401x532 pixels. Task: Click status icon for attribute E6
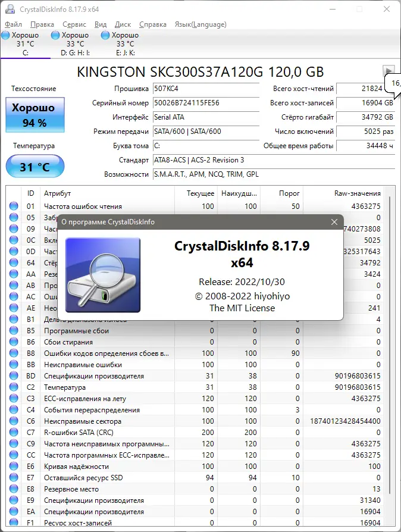coord(14,466)
